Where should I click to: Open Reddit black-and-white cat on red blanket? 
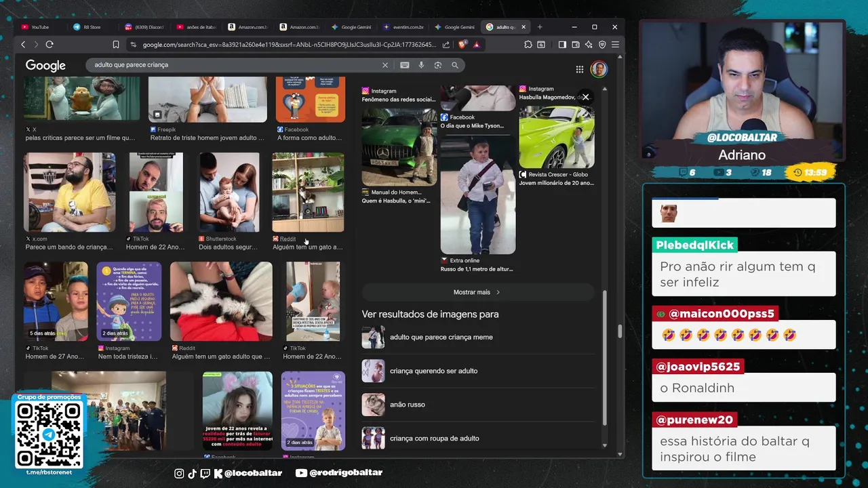pyautogui.click(x=221, y=302)
